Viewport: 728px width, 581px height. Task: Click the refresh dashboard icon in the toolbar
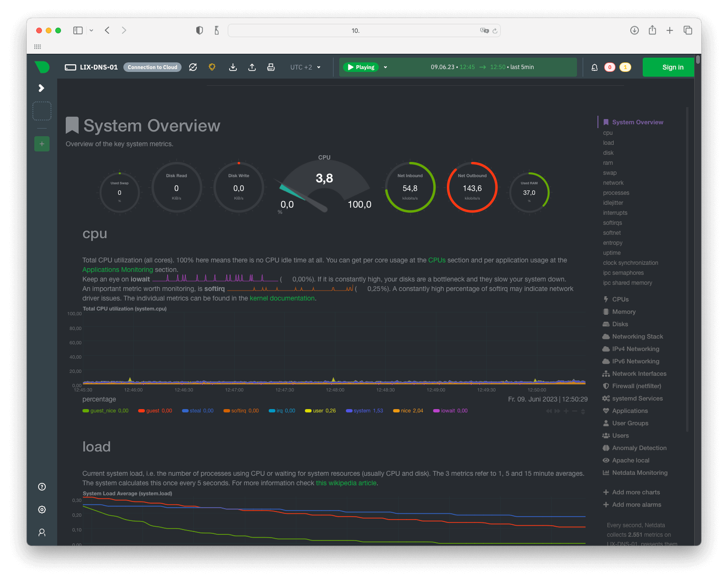[193, 67]
